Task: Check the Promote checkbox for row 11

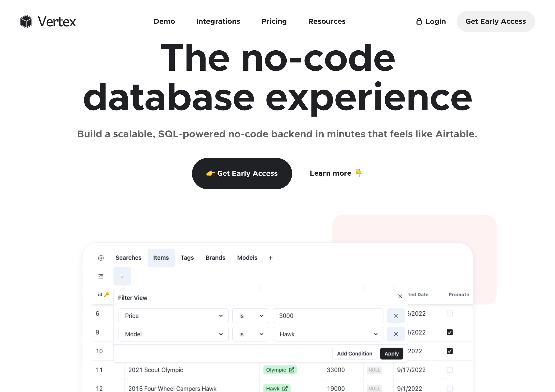Action: [450, 369]
